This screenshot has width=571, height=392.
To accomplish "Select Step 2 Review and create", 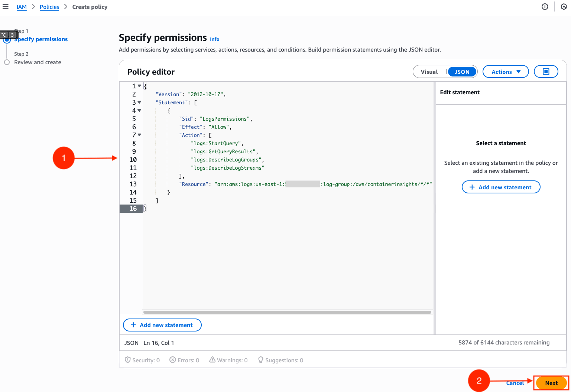I will pyautogui.click(x=38, y=62).
